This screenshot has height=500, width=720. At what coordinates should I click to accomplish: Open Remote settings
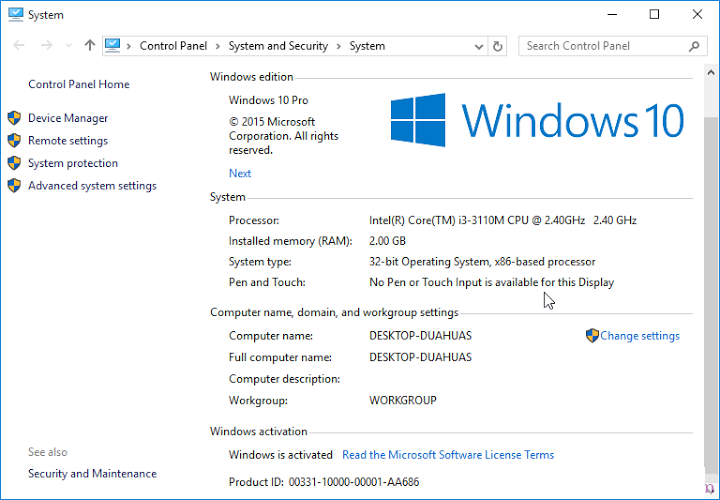point(68,140)
